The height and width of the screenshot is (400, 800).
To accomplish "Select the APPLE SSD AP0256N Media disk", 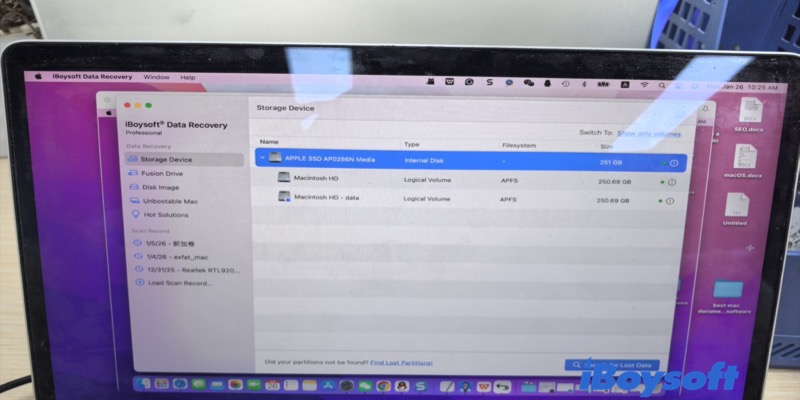I will pos(470,161).
